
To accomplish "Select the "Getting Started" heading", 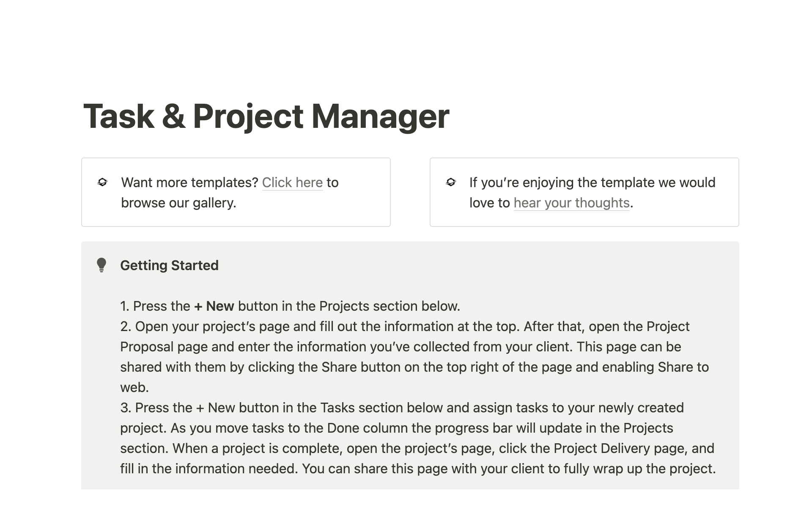I will pos(169,265).
